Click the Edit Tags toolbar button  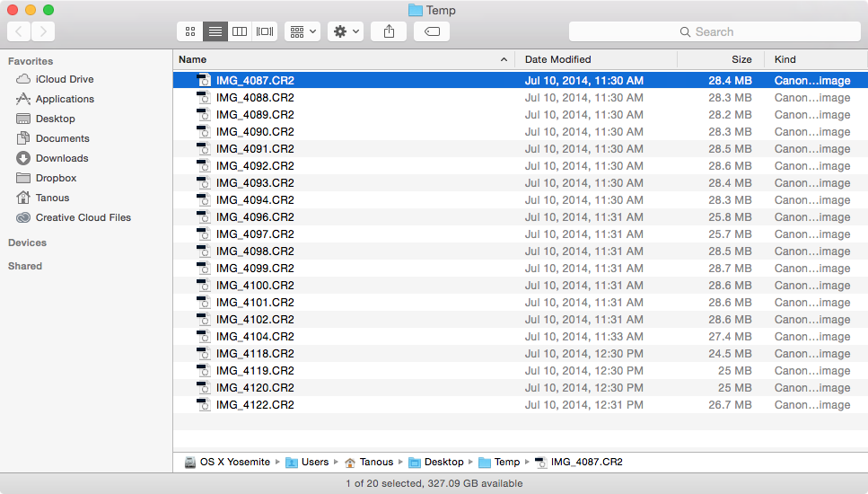pyautogui.click(x=432, y=31)
